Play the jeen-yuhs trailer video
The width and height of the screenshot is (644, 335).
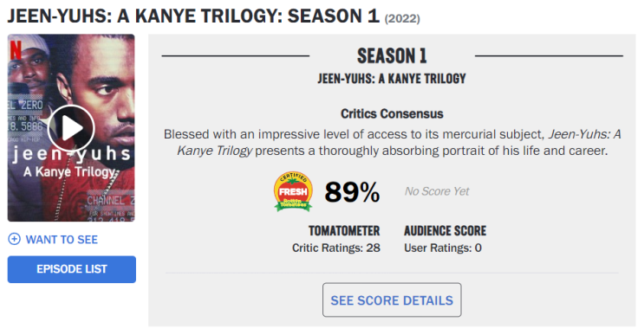(x=71, y=128)
